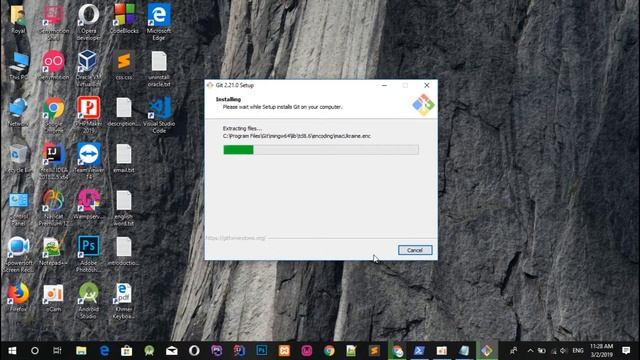Screen dimensions: 640x360
Task: Open the taskbar clock showing 11:28 AM
Action: pos(602,351)
